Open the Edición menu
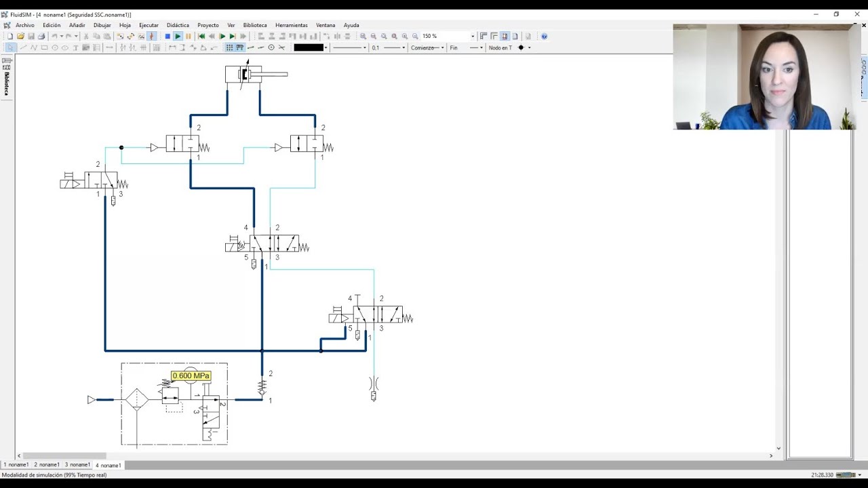Viewport: 868px width, 488px height. [x=52, y=25]
